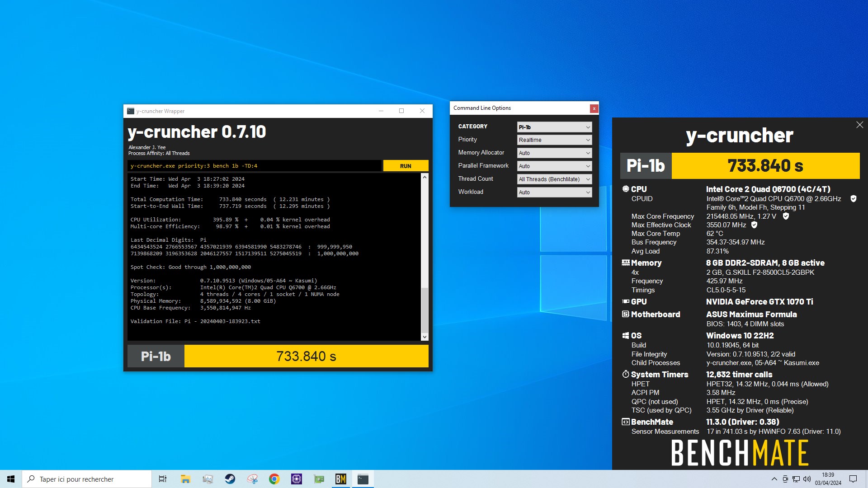Click the RUN button in y-cruncher Wrapper
868x488 pixels.
[406, 166]
